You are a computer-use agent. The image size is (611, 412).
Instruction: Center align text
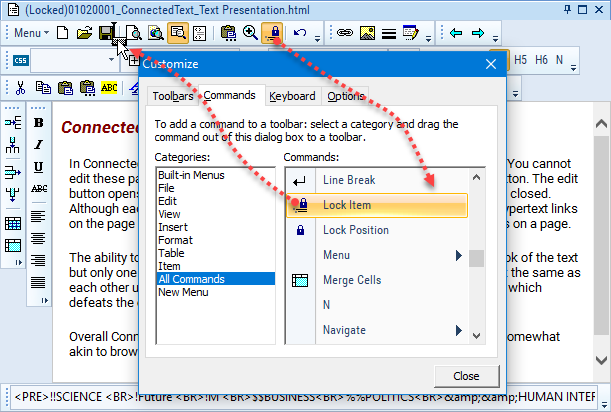click(x=38, y=238)
